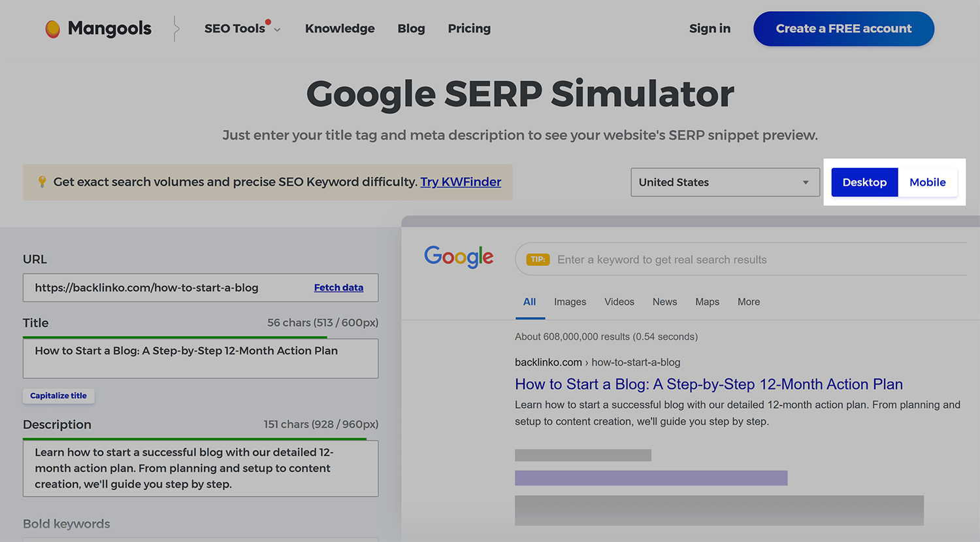Screen dimensions: 980x542
Task: Select the News tab in preview
Action: [664, 302]
